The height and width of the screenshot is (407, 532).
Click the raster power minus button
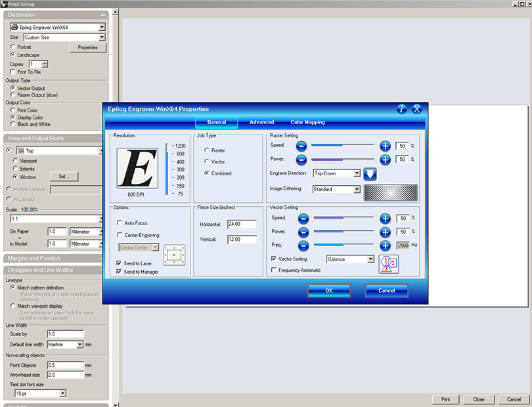pyautogui.click(x=301, y=160)
